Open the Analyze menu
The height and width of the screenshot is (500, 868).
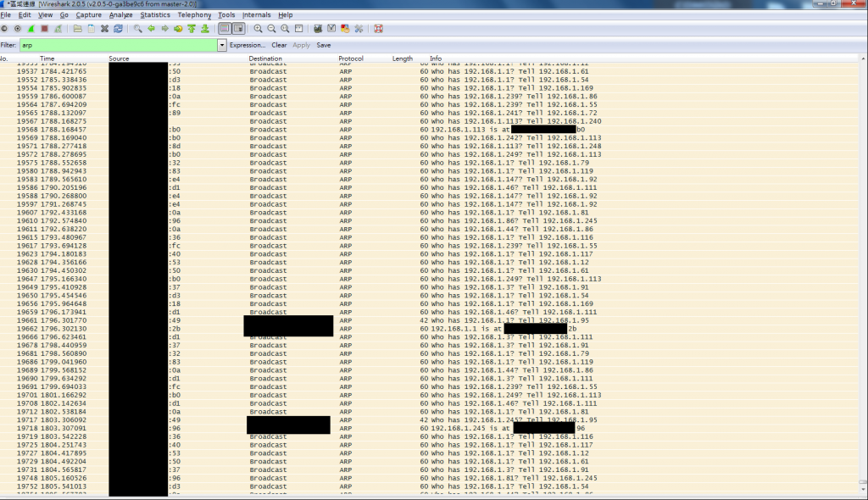pos(120,15)
